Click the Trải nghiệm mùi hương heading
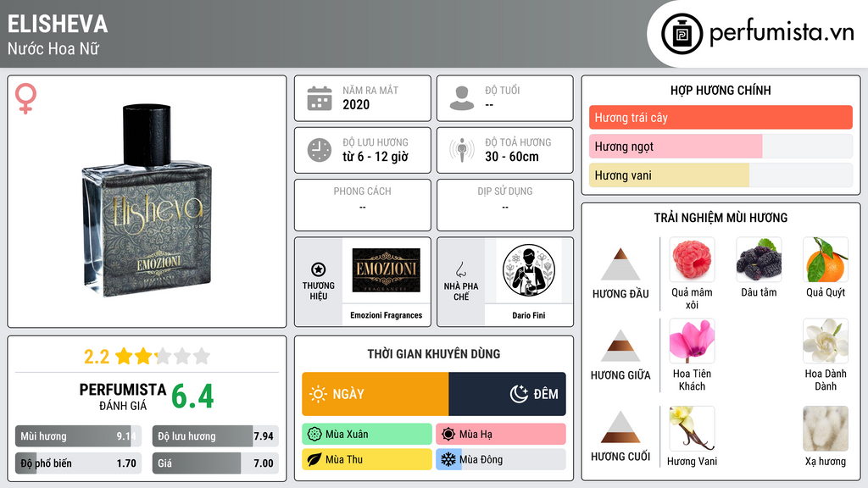This screenshot has width=868, height=488. coord(721,218)
